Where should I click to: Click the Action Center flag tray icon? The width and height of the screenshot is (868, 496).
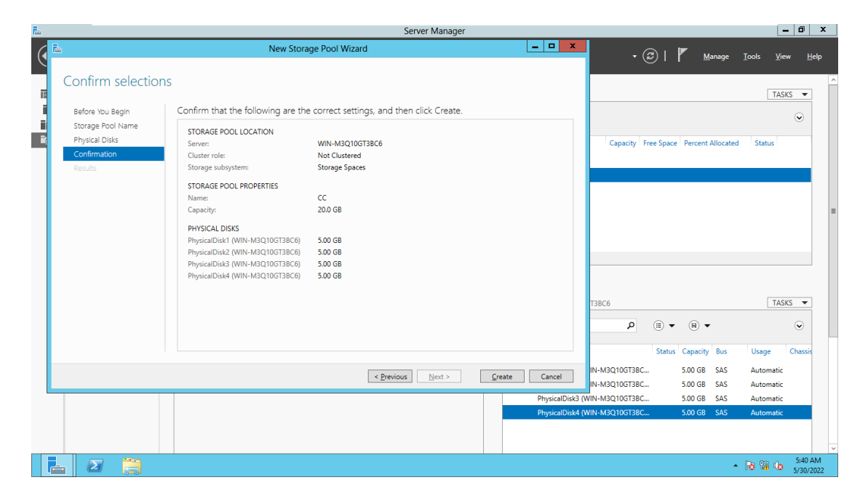750,466
